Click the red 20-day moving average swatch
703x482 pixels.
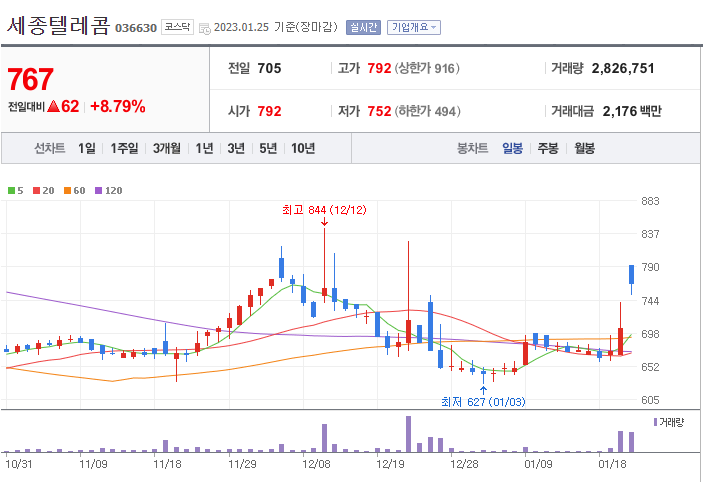[37, 191]
